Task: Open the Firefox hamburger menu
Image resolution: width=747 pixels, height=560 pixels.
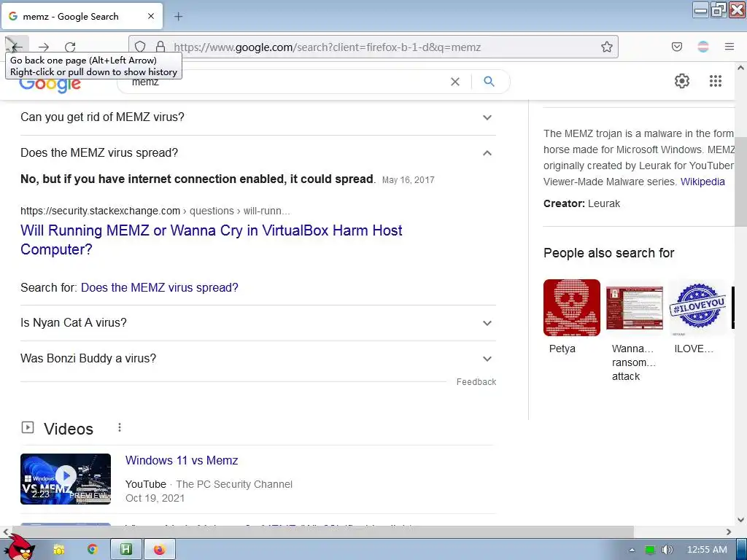Action: click(729, 47)
